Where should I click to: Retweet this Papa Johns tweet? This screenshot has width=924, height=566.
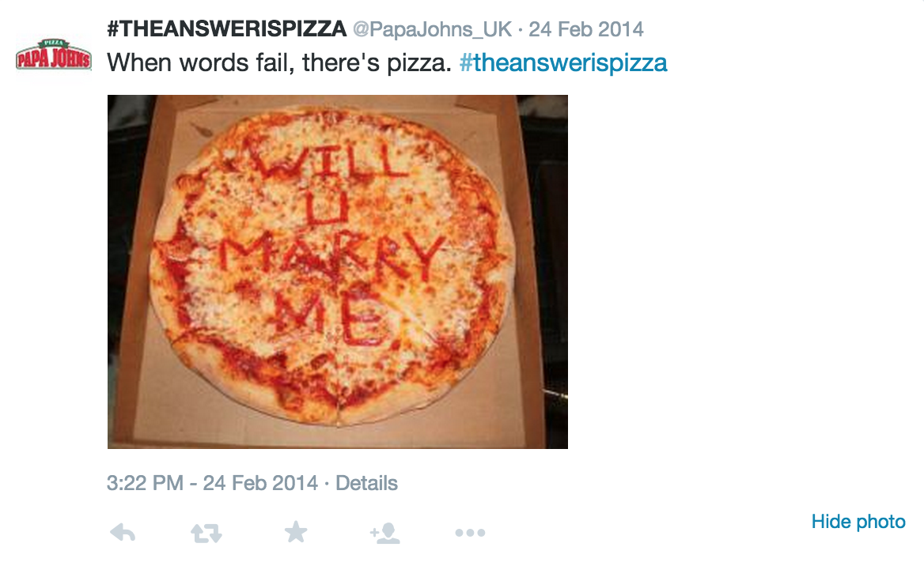pos(206,533)
